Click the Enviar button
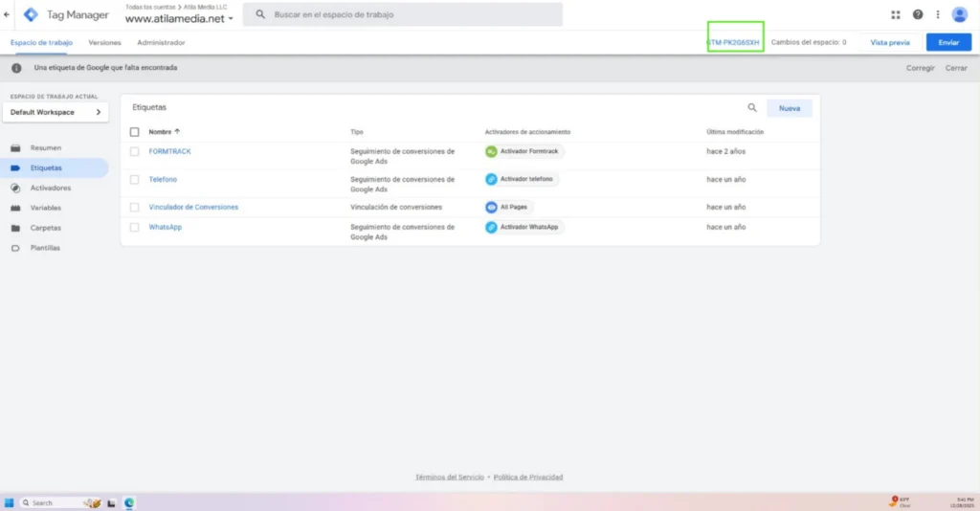Screen dimensions: 980x511 [948, 42]
